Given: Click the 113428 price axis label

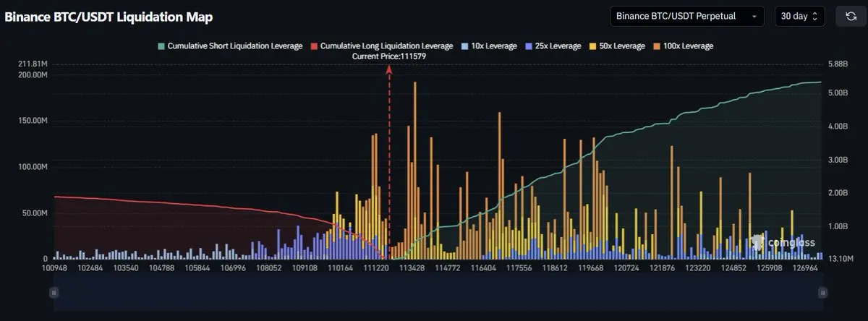Looking at the screenshot, I should point(412,267).
